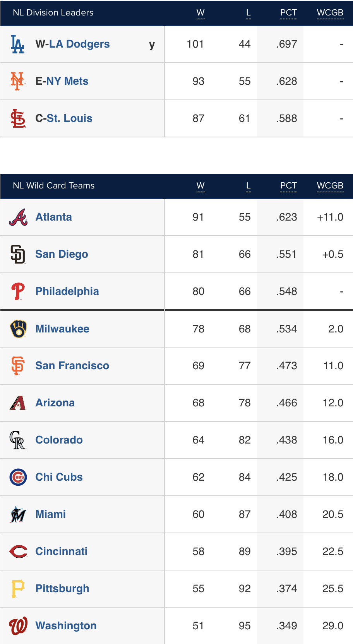Click the Milwaukee Brewers logo icon

point(18,329)
